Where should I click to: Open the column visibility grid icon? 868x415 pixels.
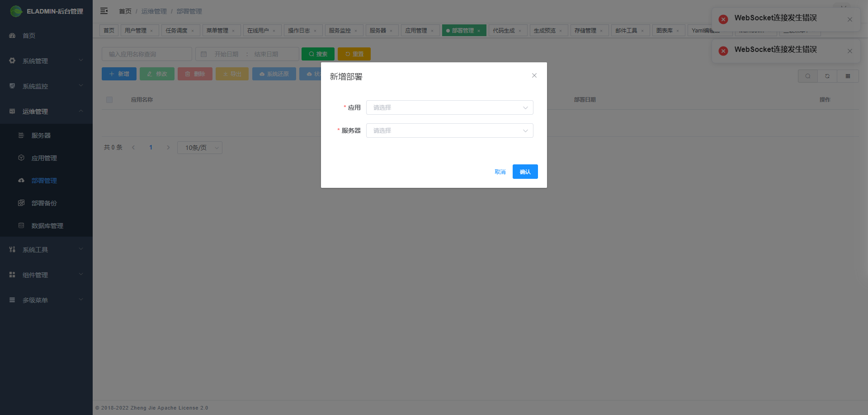click(x=848, y=76)
